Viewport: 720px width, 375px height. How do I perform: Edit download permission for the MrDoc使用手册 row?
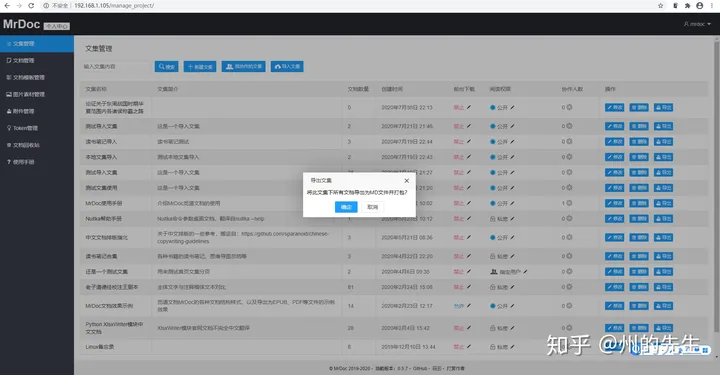(469, 203)
